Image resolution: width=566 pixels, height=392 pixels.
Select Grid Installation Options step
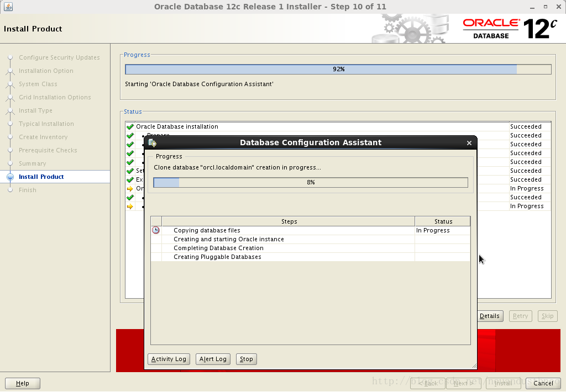tap(55, 97)
